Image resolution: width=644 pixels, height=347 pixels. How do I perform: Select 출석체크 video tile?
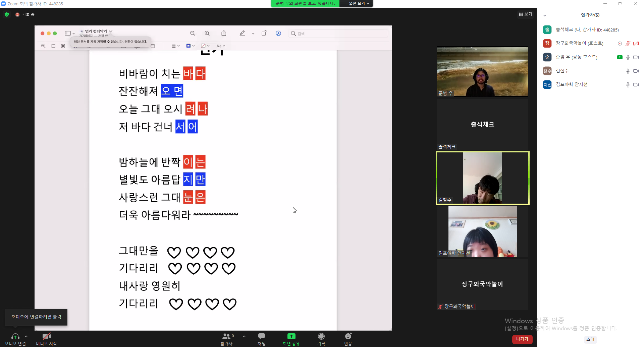tap(483, 125)
